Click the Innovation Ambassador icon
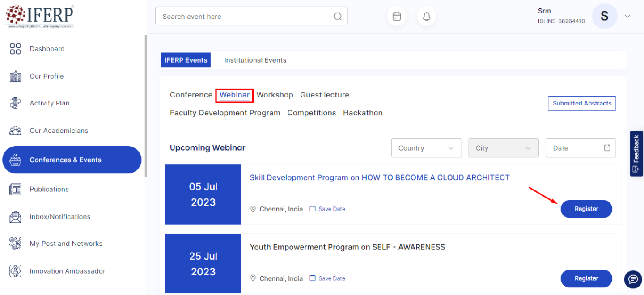 (x=16, y=271)
